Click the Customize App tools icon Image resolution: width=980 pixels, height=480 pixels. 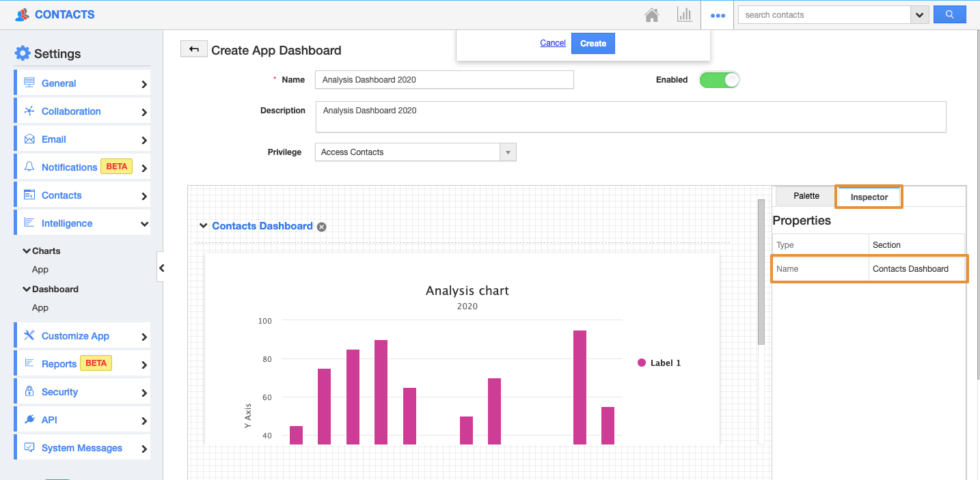click(x=29, y=335)
